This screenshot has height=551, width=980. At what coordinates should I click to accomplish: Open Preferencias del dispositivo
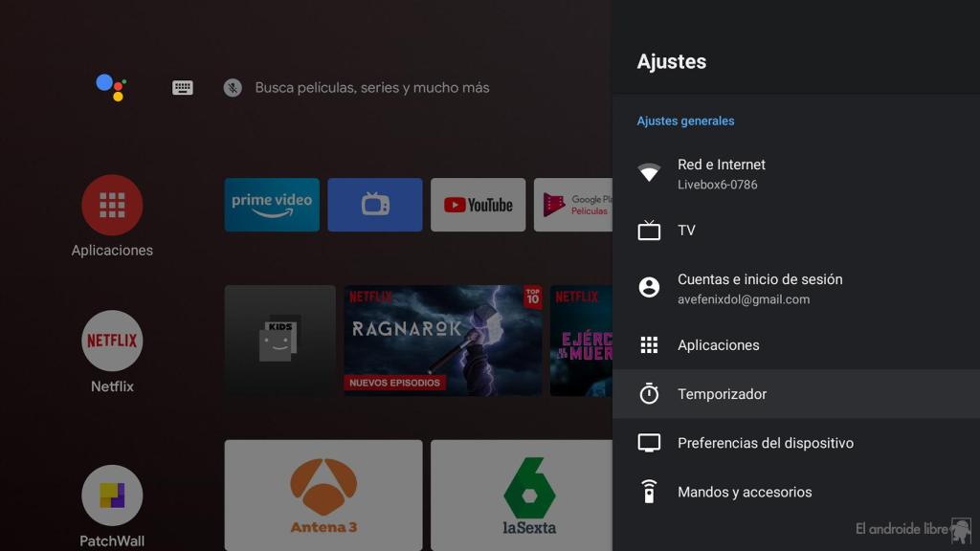[796, 443]
